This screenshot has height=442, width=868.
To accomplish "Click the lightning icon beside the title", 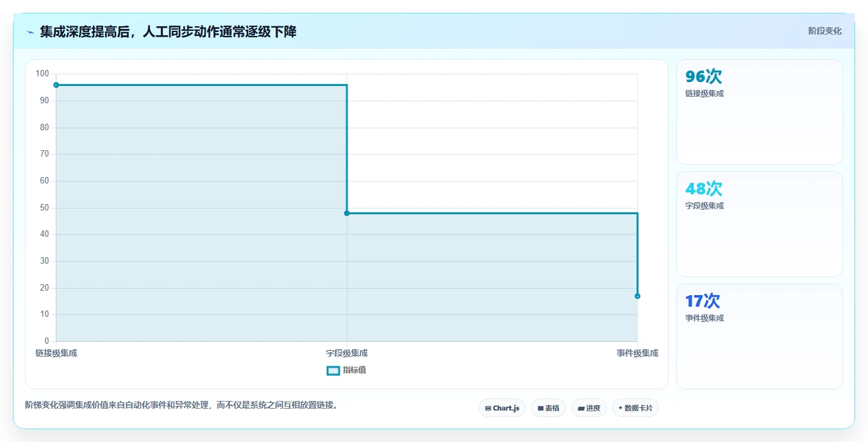I will click(x=30, y=32).
